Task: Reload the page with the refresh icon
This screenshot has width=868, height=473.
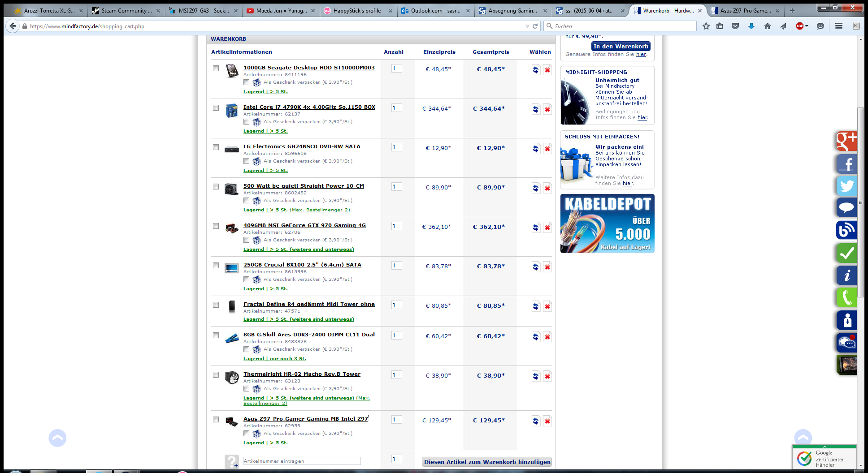Action: (535, 26)
